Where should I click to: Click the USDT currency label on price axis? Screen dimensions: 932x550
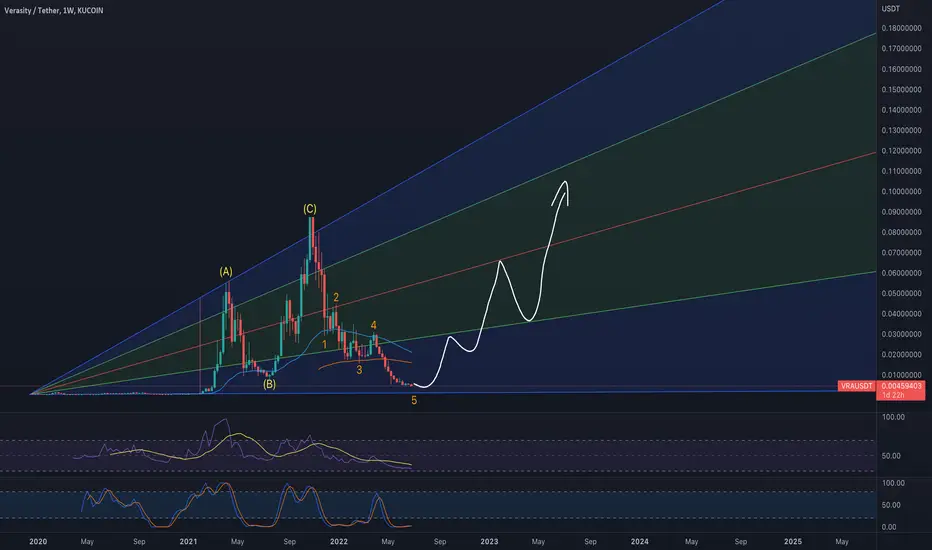[x=890, y=8]
